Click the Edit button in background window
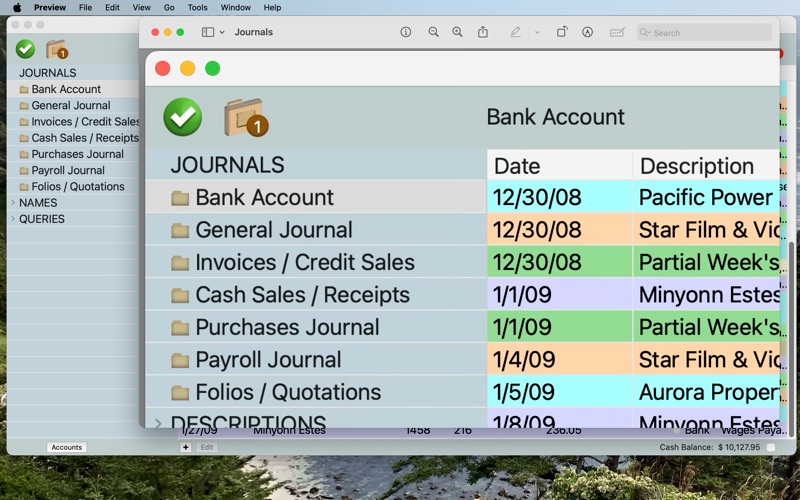Viewport: 800px width, 500px height. 207,447
